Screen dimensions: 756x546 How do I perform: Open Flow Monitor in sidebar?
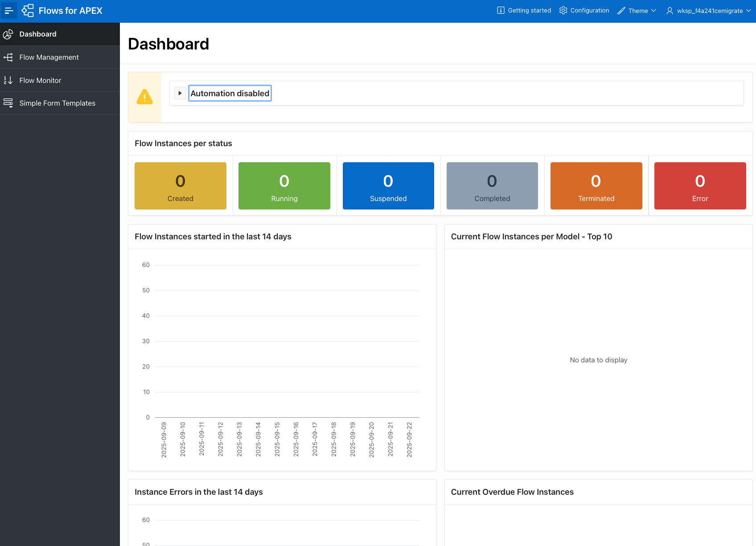[x=60, y=80]
